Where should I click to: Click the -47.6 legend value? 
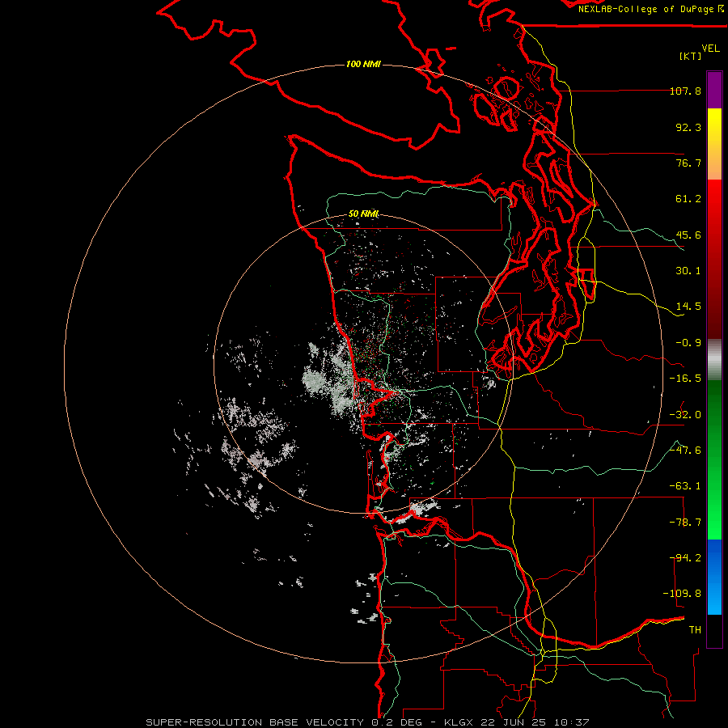coord(685,451)
